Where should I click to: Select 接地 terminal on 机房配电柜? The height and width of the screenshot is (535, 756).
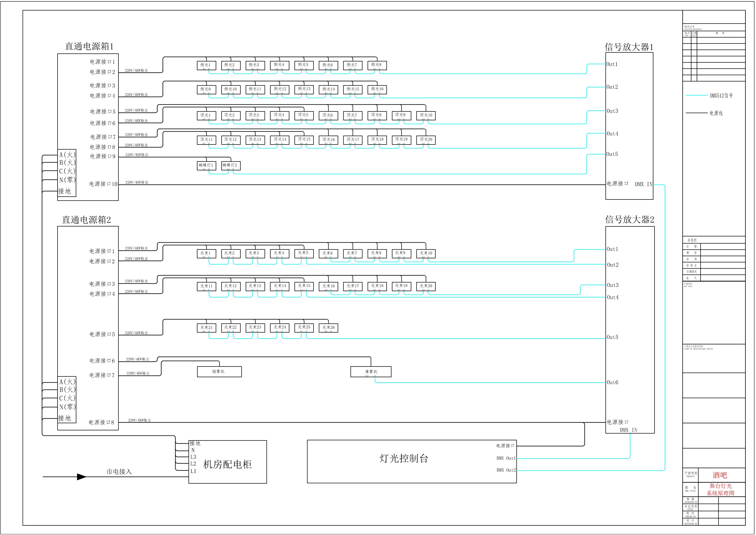click(195, 444)
